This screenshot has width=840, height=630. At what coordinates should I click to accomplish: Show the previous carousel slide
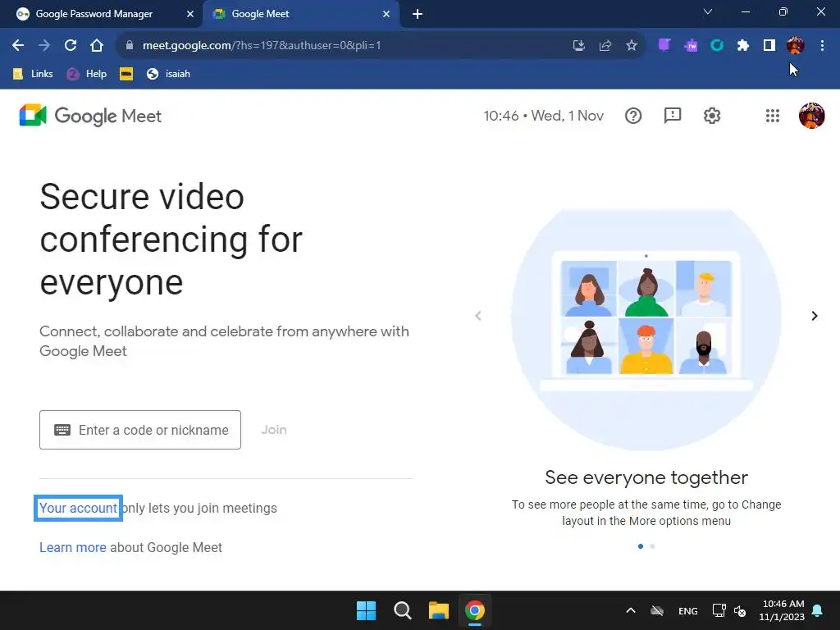[478, 316]
